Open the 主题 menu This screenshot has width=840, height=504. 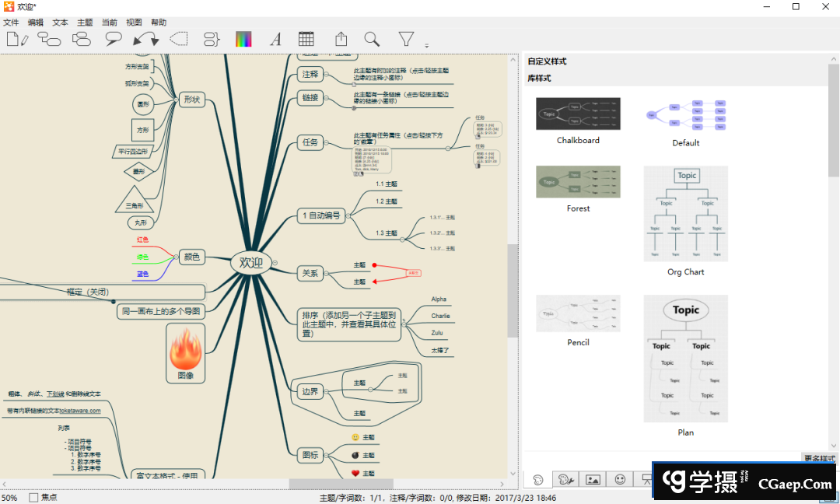point(84,22)
